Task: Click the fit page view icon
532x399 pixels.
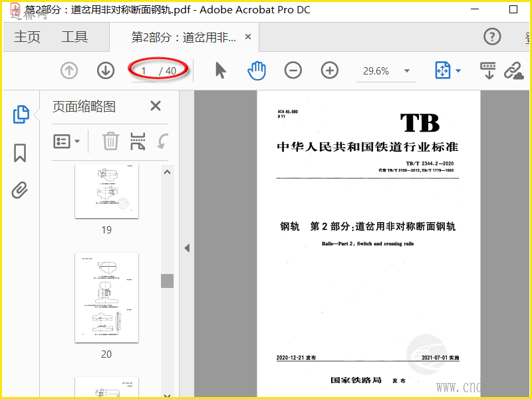Action: (443, 70)
